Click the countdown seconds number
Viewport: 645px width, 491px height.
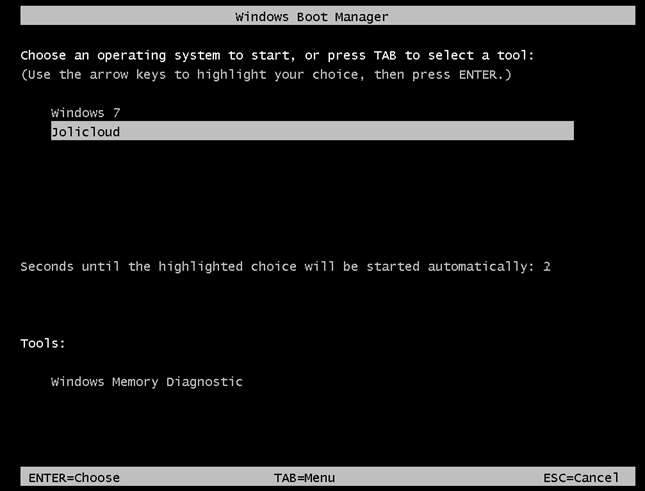pos(547,266)
